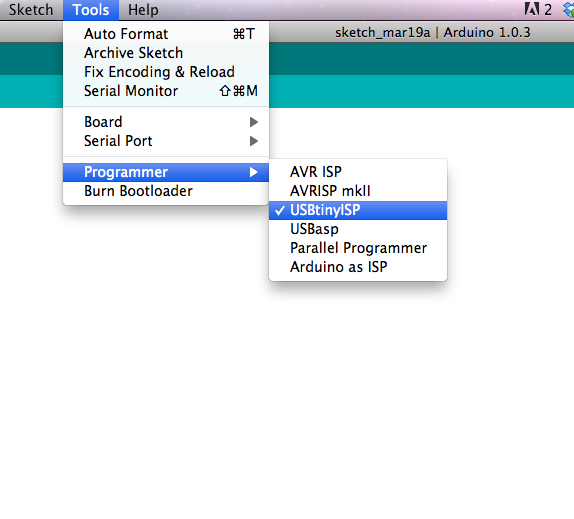This screenshot has height=519, width=574.
Task: Choose Arduino as ISP programmer
Action: tap(358, 267)
